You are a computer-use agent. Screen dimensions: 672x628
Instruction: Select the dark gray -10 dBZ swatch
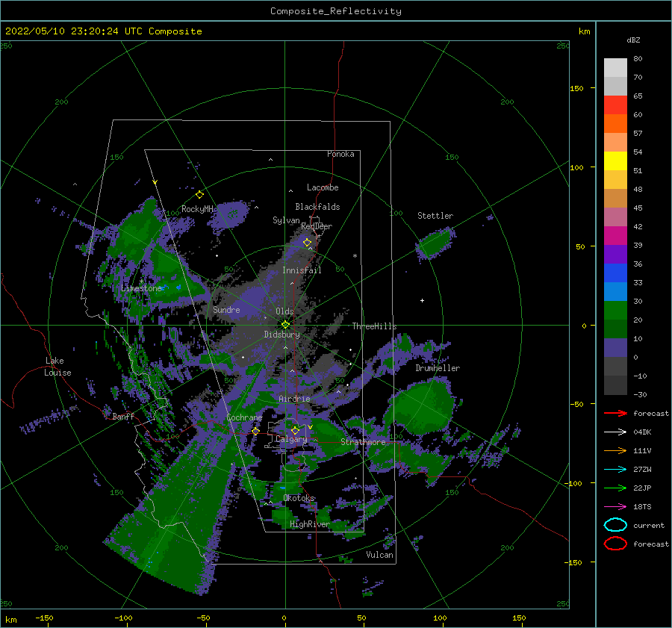(615, 385)
